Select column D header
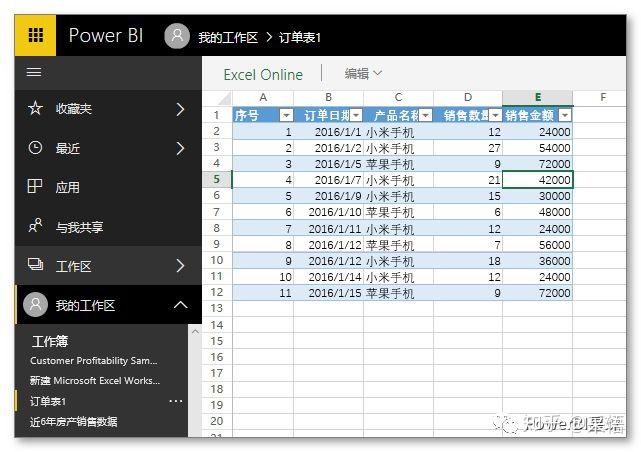The image size is (641, 452). coord(468,98)
